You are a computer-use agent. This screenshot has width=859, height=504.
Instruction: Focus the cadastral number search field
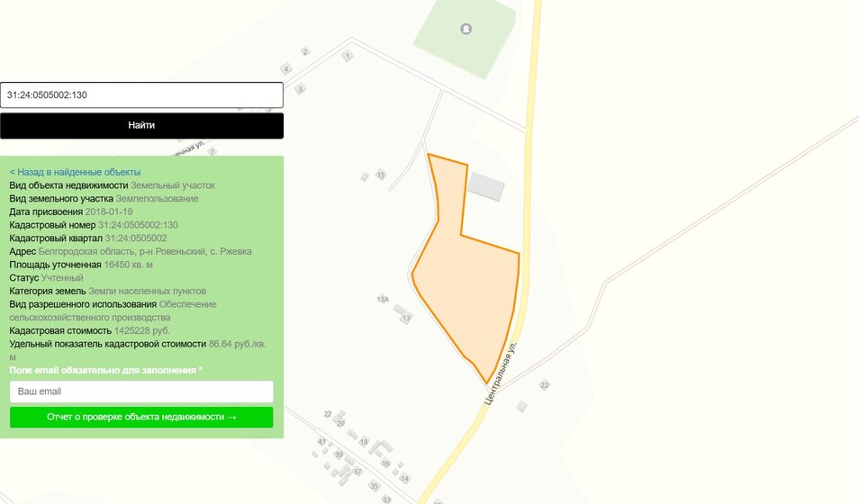tap(142, 94)
